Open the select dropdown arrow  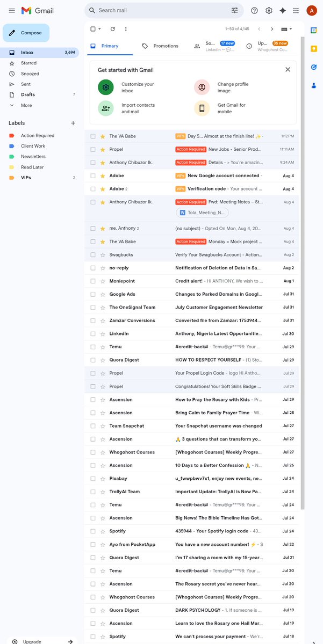click(x=99, y=29)
